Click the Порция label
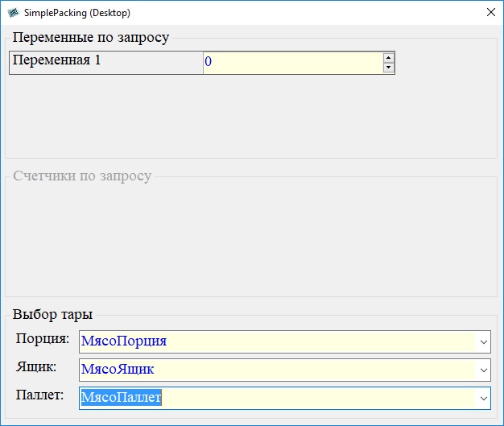Image resolution: width=504 pixels, height=426 pixels. click(43, 339)
